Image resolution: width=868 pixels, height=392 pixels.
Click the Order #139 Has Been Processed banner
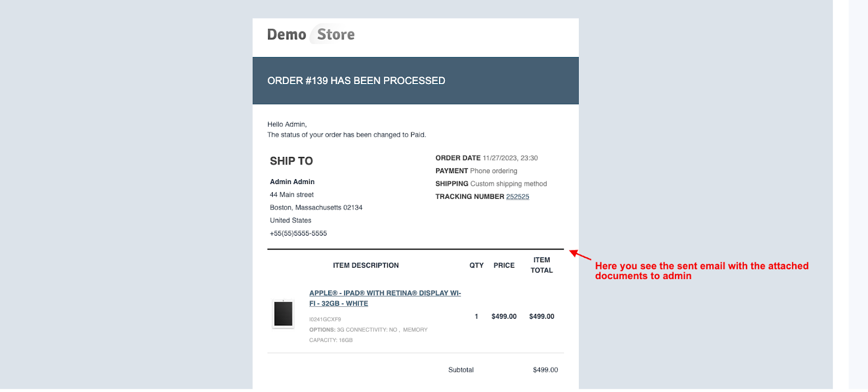tap(356, 81)
